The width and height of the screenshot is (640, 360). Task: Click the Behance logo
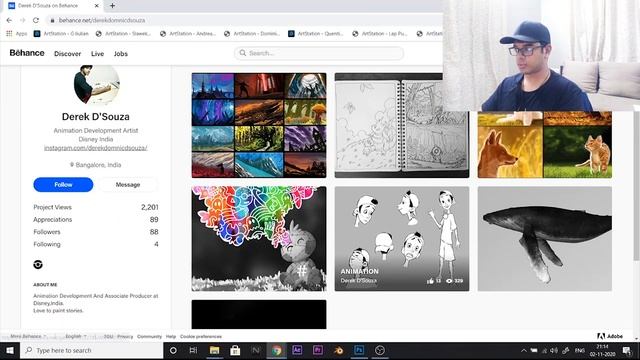pyautogui.click(x=27, y=53)
